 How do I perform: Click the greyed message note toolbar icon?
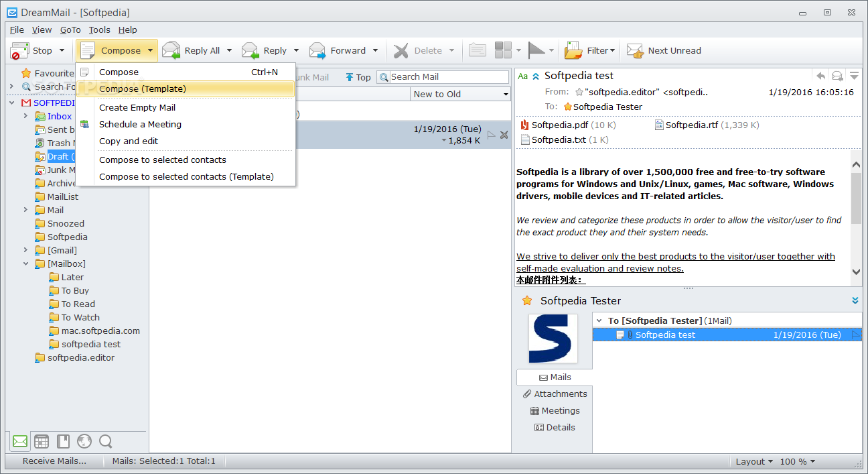click(477, 50)
